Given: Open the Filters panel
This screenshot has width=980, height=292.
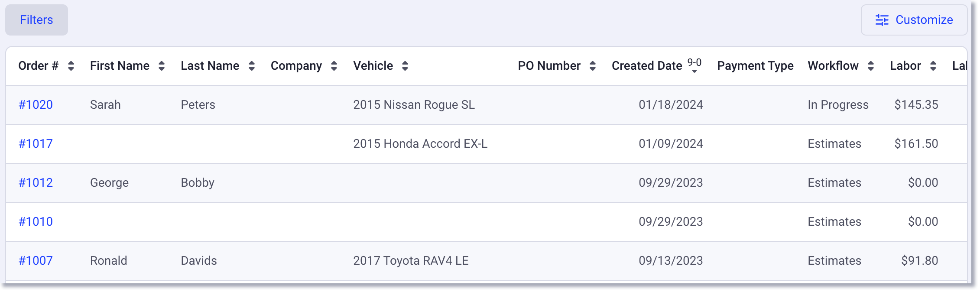Looking at the screenshot, I should (36, 20).
